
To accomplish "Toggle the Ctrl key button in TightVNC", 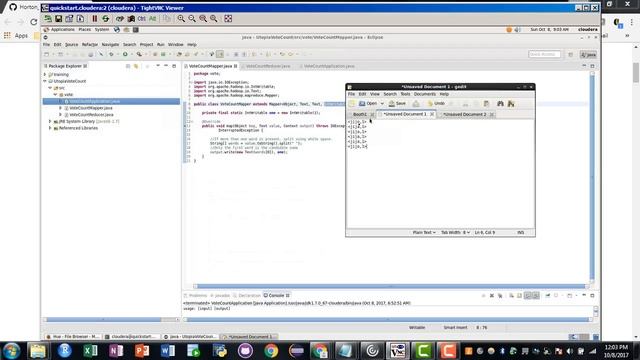I will click(x=142, y=19).
